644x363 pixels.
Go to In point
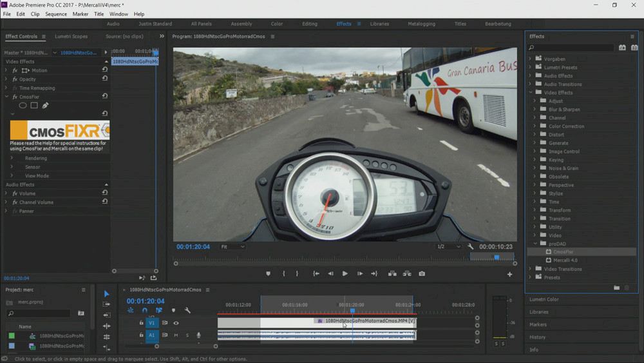[316, 273]
